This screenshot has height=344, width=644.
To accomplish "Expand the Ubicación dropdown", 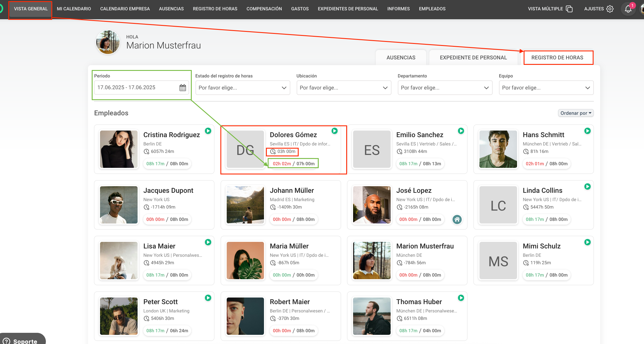I will (x=344, y=88).
